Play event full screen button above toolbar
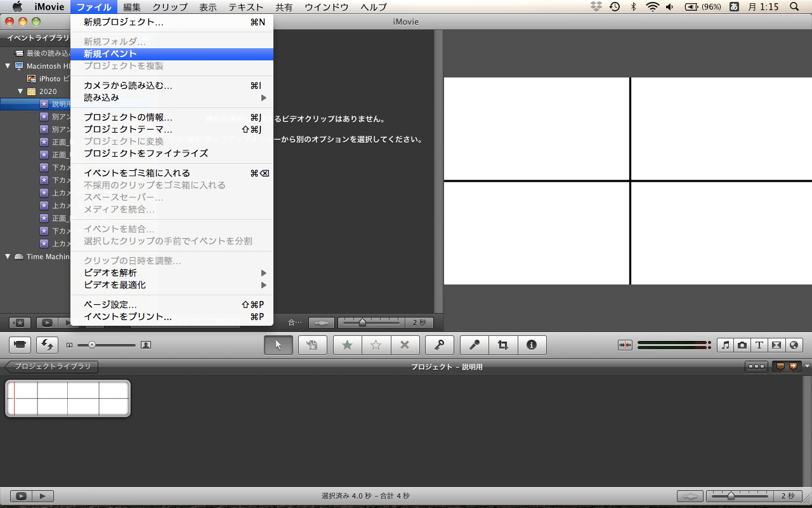The height and width of the screenshot is (508, 812). coord(47,323)
